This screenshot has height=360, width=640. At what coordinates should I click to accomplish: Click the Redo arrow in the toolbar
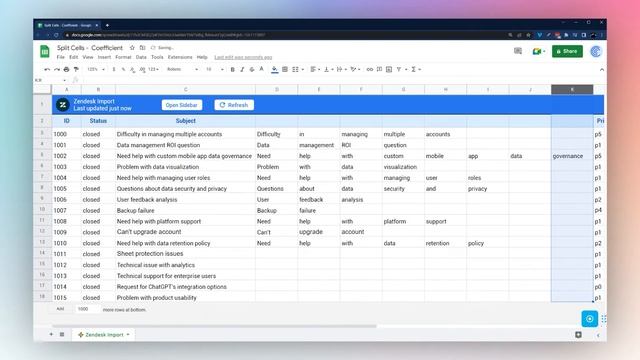[x=57, y=69]
